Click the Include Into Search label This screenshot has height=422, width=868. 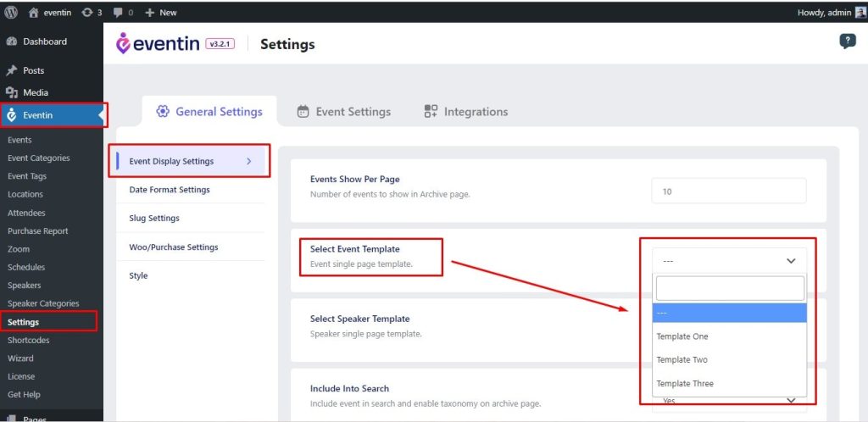pyautogui.click(x=349, y=388)
